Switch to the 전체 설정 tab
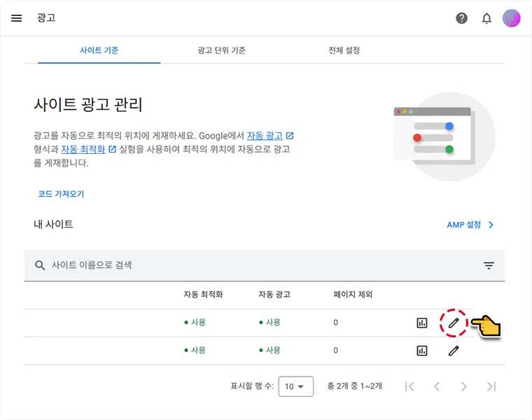 pyautogui.click(x=344, y=50)
